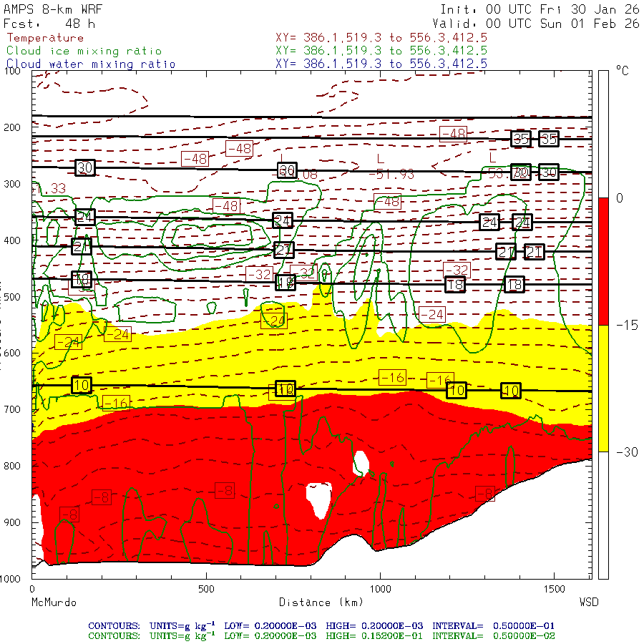This screenshot has width=644, height=644.
Task: Click the "Distance (km)" axis title
Action: pos(321,602)
